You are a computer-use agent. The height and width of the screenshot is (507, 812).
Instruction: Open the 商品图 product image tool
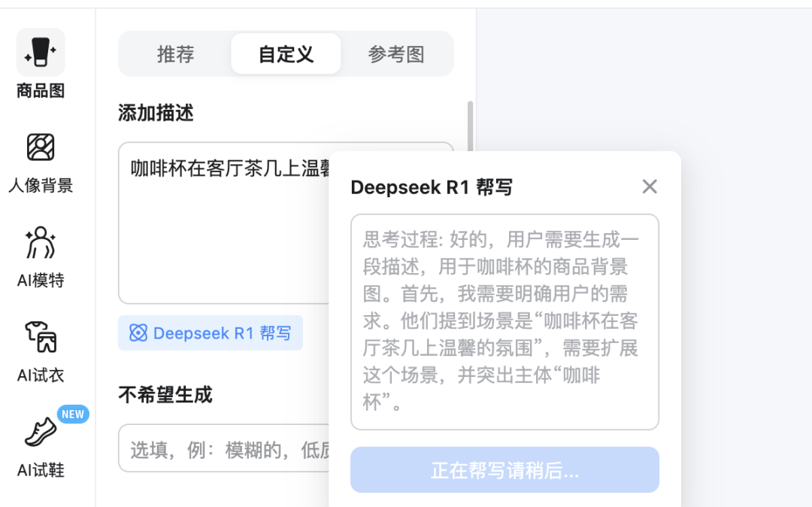(x=41, y=64)
